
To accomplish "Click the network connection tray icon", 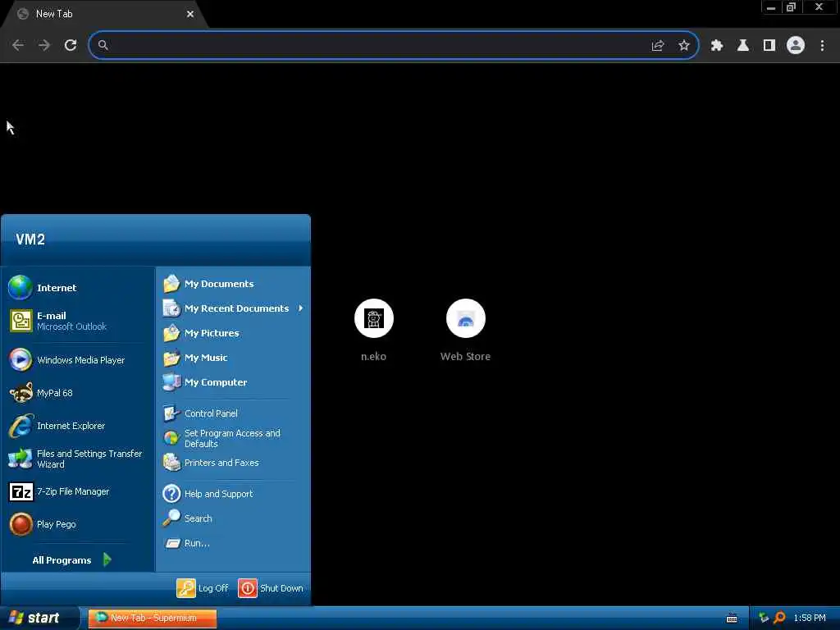I will coord(764,618).
